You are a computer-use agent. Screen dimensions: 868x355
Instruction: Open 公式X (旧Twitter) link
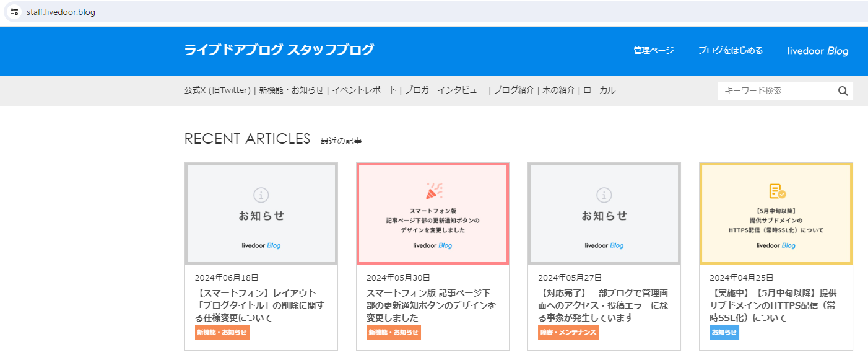(217, 90)
